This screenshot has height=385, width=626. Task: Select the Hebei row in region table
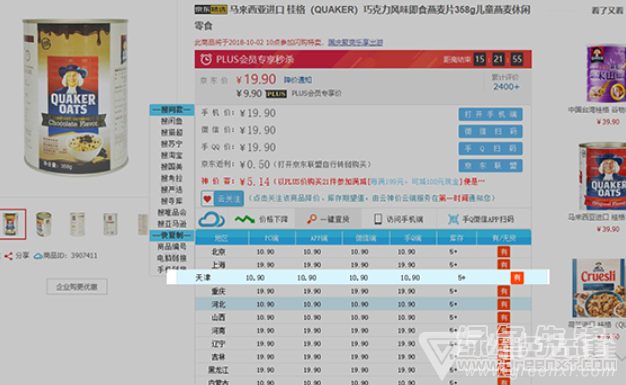click(x=363, y=304)
